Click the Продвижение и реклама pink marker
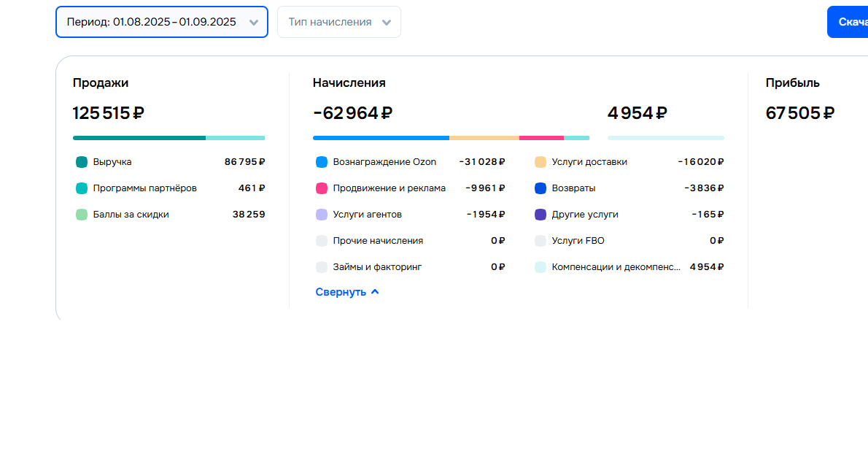The height and width of the screenshot is (473, 868). [322, 188]
